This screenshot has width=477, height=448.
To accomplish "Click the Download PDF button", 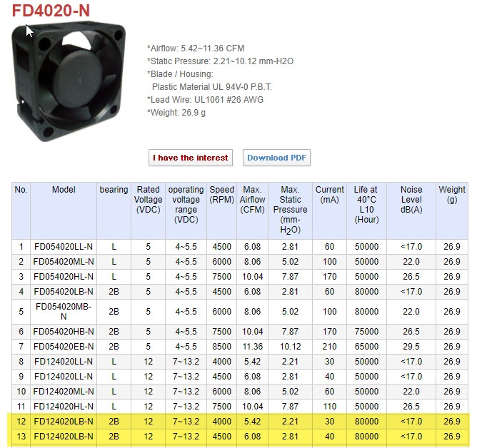I will (x=276, y=158).
